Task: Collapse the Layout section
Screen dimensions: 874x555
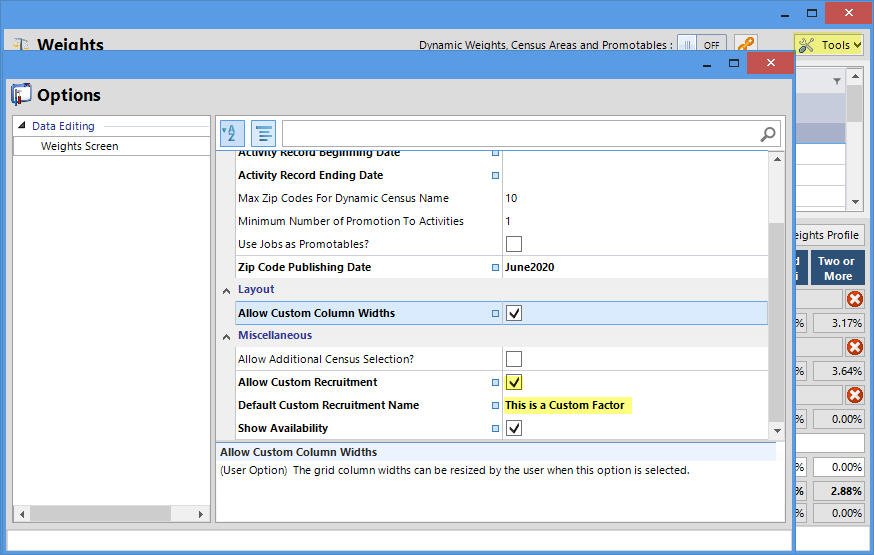Action: [x=225, y=290]
